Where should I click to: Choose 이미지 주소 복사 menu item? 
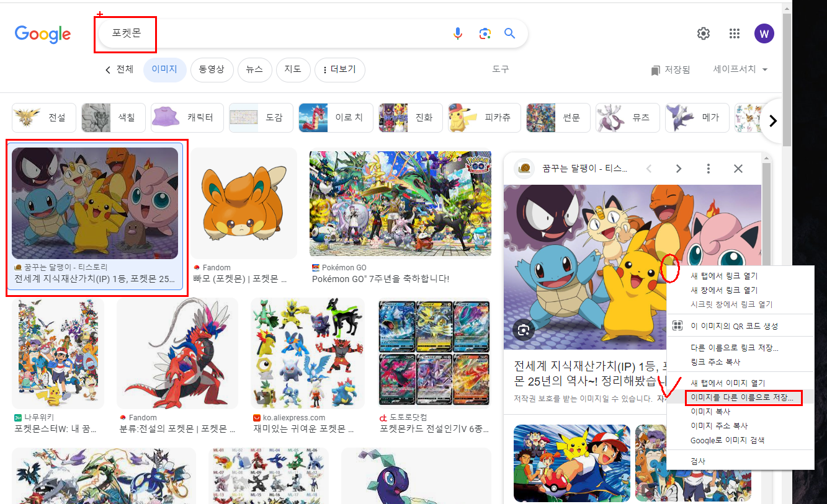click(x=740, y=426)
